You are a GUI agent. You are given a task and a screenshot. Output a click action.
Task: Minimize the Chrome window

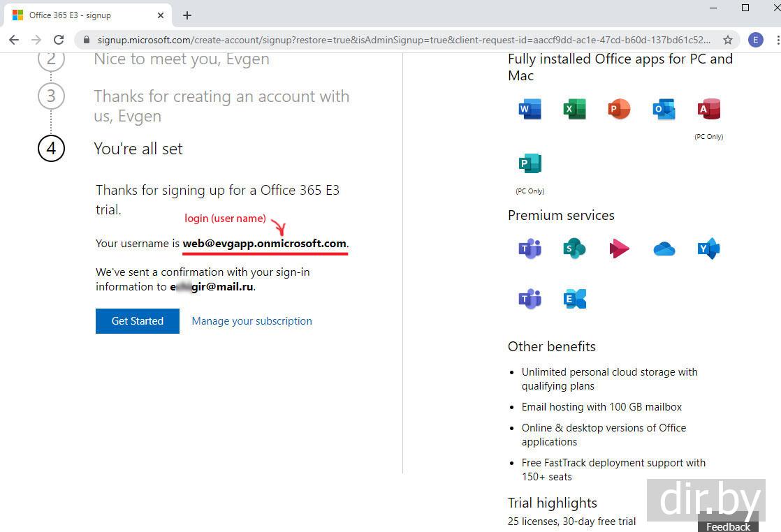(713, 8)
